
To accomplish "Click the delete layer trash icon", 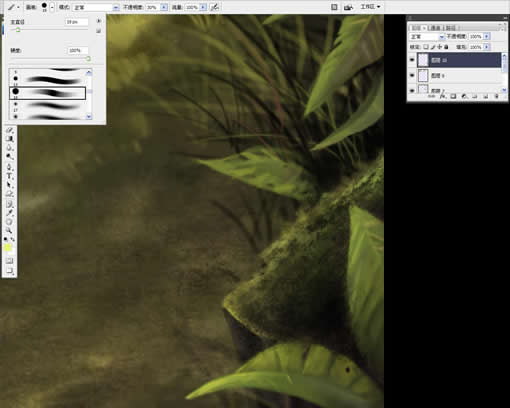I will pyautogui.click(x=496, y=96).
